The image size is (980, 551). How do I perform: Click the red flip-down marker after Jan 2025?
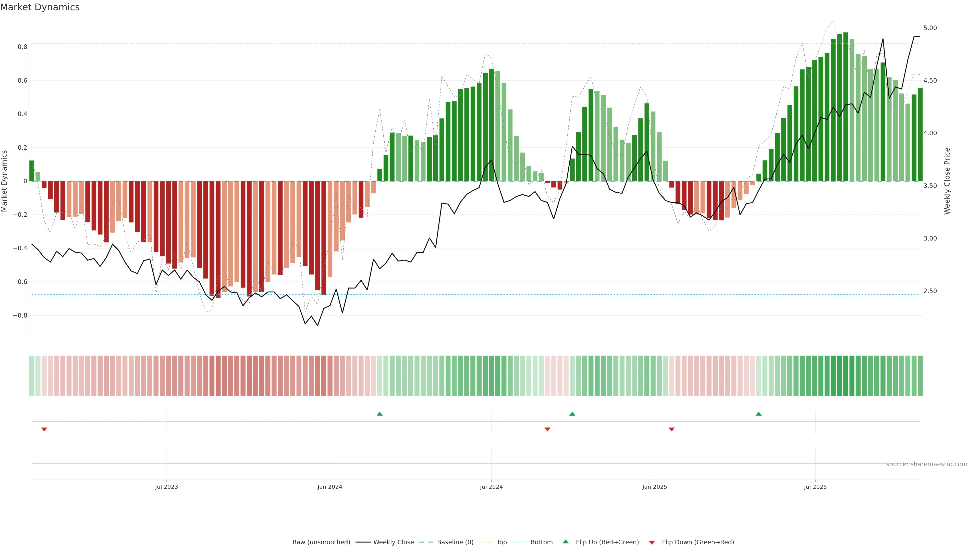pyautogui.click(x=672, y=429)
